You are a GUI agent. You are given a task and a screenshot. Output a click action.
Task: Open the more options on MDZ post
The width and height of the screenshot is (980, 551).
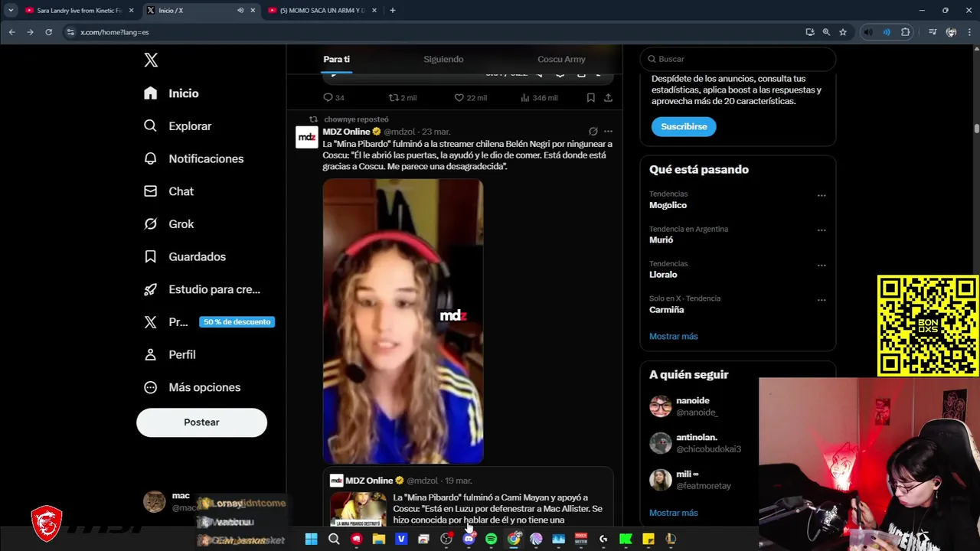(x=608, y=132)
